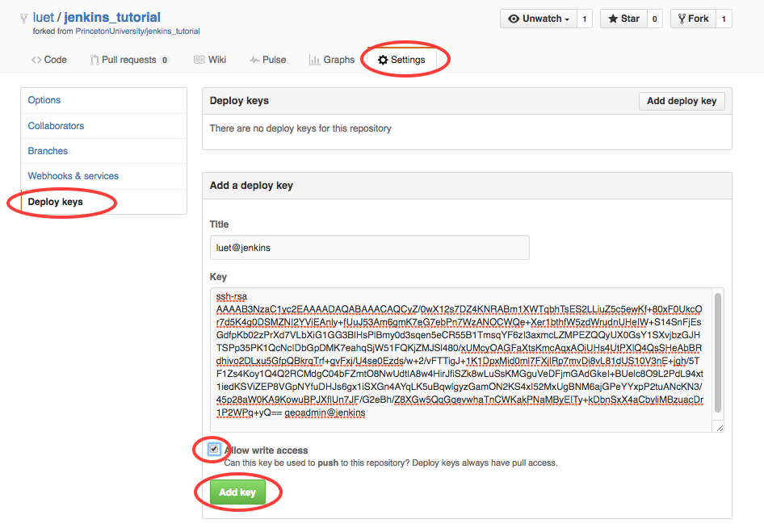View the Graphs tab
This screenshot has height=532, width=764.
[x=332, y=60]
